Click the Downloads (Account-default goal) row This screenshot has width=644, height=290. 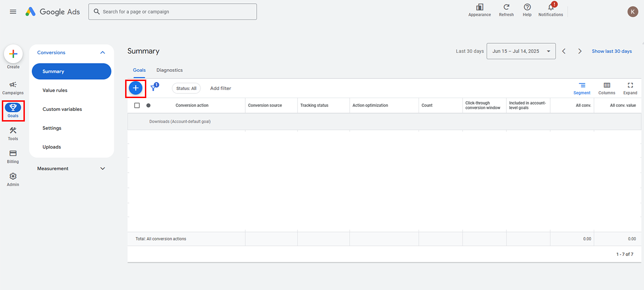[x=384, y=122]
